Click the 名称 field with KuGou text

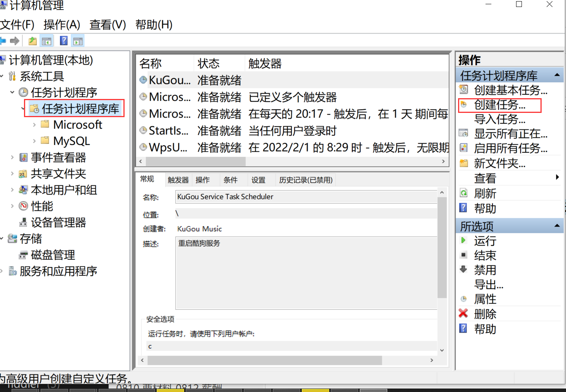pyautogui.click(x=306, y=197)
